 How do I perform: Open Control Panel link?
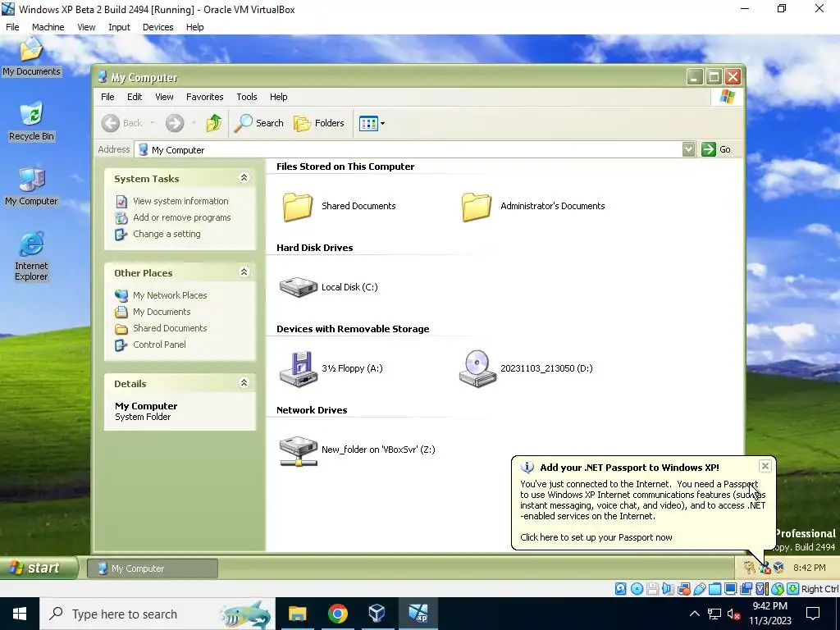pyautogui.click(x=159, y=345)
